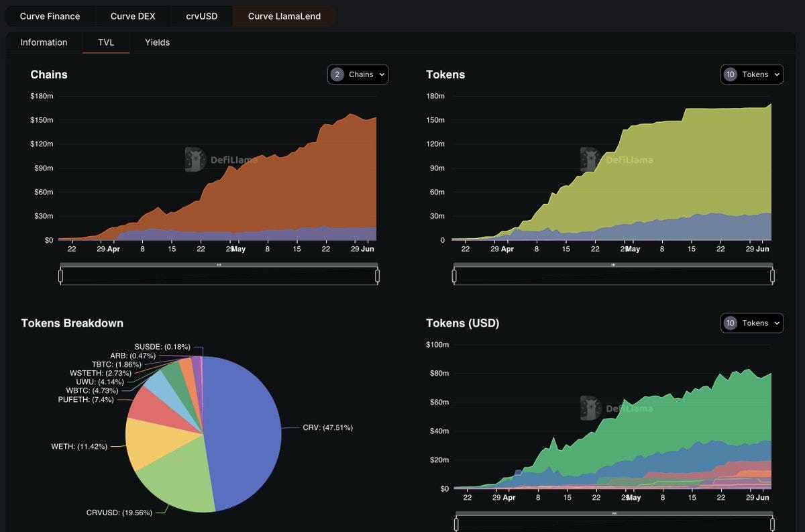The height and width of the screenshot is (532, 805).
Task: Open the Tokens dropdown in Tokens (USD) chart
Action: tap(751, 323)
